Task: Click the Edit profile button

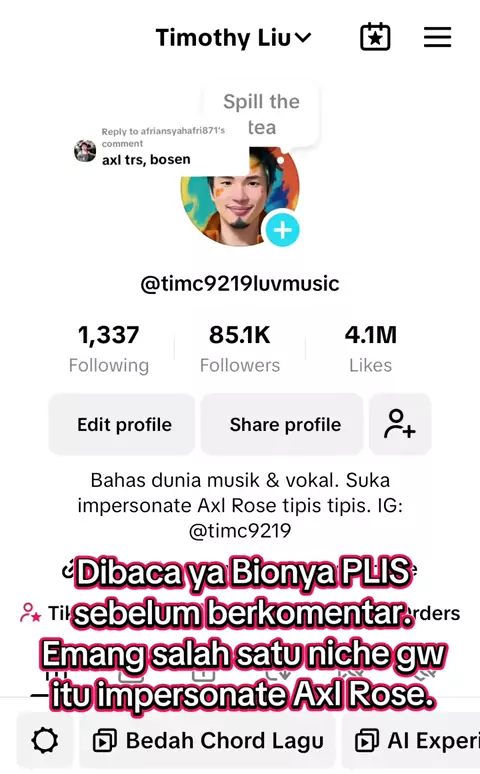Action: [122, 424]
